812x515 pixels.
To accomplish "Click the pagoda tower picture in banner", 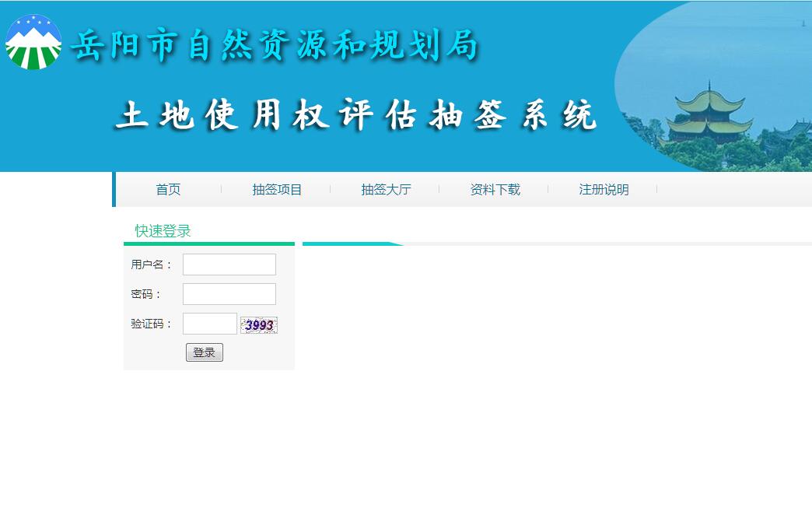I will [x=709, y=117].
